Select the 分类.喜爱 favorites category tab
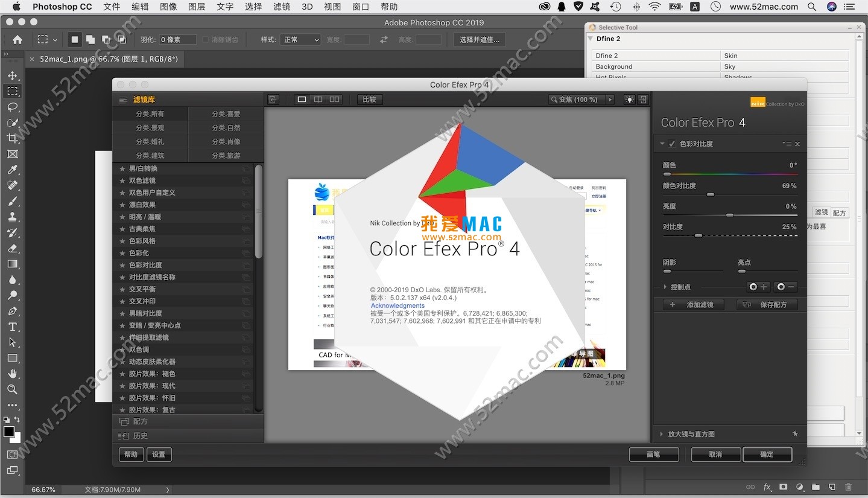This screenshot has height=498, width=868. pos(226,114)
